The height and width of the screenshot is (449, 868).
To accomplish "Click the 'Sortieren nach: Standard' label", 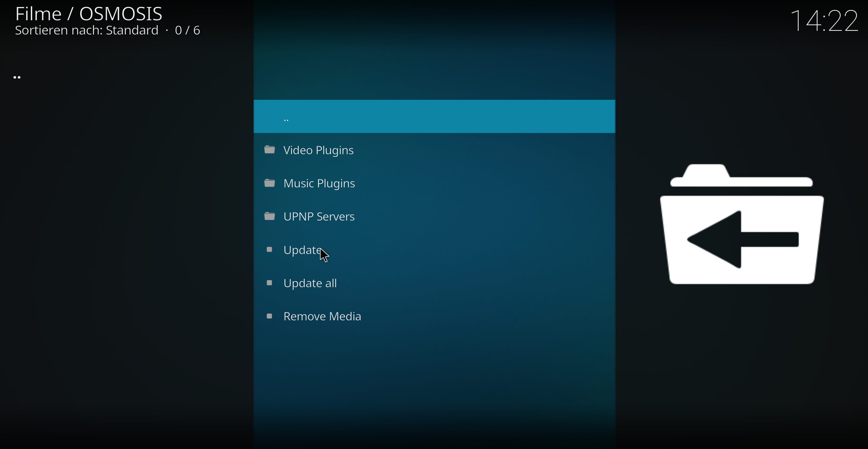I will click(87, 30).
